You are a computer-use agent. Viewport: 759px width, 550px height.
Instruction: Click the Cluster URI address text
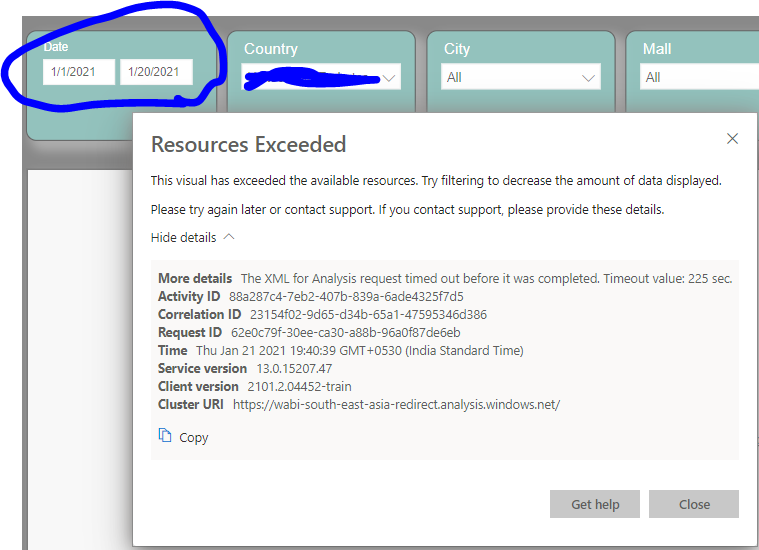[x=396, y=405]
